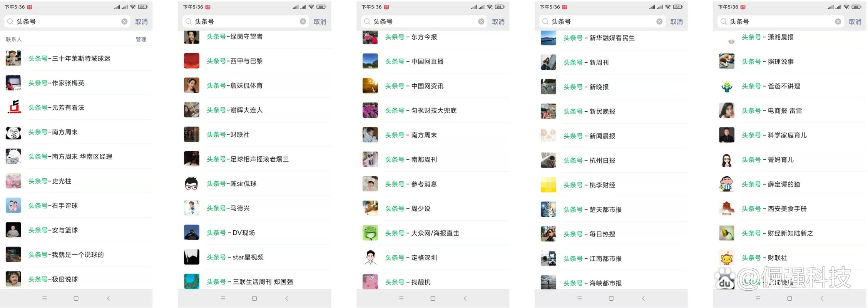Viewport: 868px width, 308px height.
Task: Open contact 头条号-极度说球
Action: (x=76, y=279)
